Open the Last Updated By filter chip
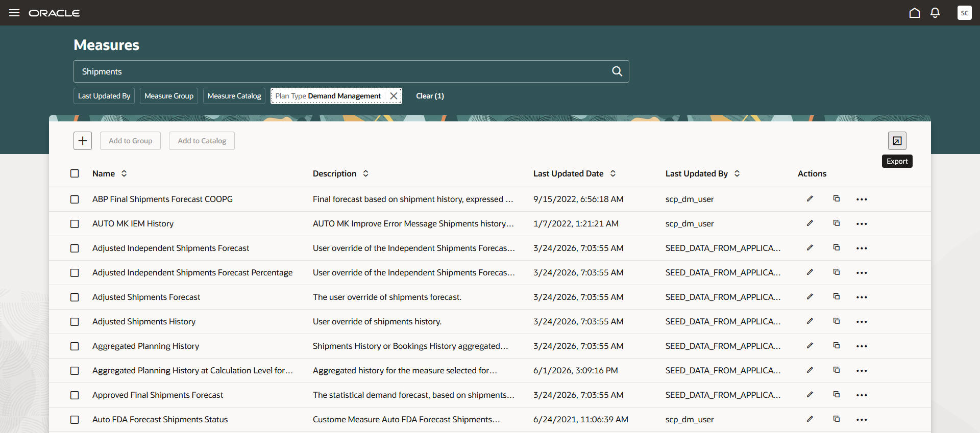The image size is (980, 433). pyautogui.click(x=104, y=96)
